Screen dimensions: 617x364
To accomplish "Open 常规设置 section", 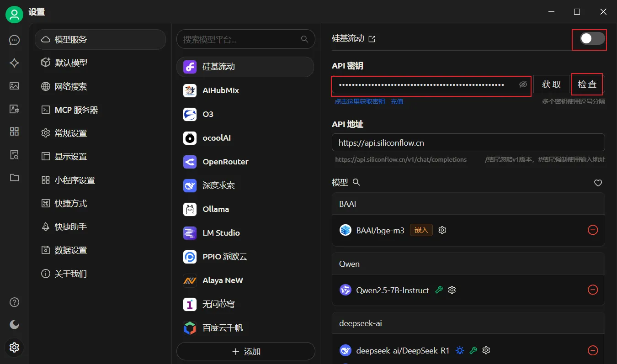I will coord(100,133).
